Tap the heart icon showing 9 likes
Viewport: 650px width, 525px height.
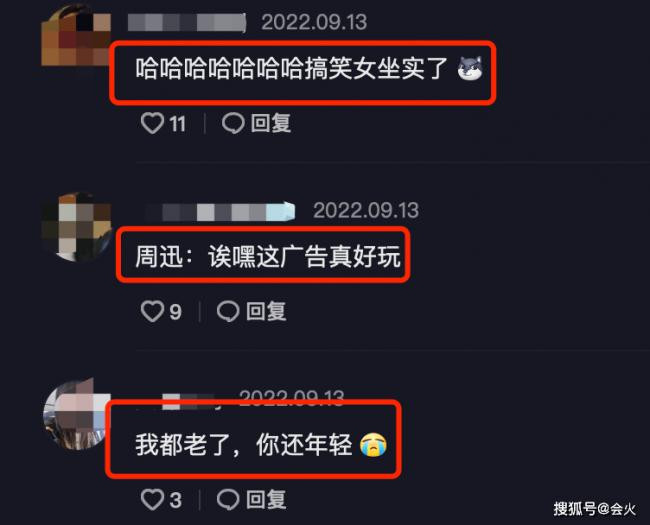(x=152, y=311)
